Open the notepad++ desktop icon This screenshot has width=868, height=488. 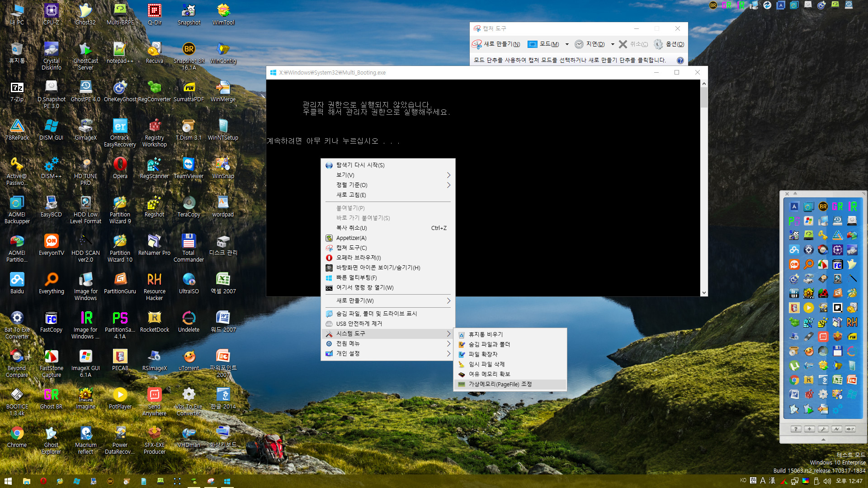pyautogui.click(x=120, y=52)
